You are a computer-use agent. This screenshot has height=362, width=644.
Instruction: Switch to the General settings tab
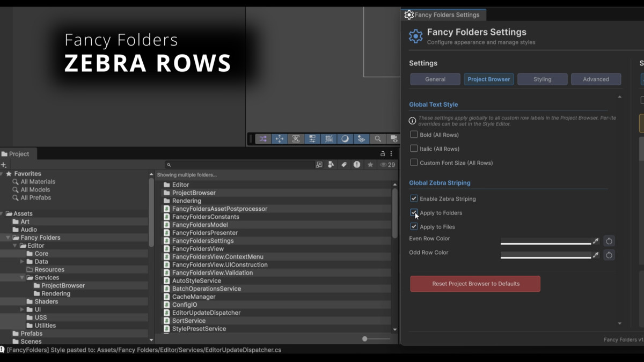tap(435, 79)
